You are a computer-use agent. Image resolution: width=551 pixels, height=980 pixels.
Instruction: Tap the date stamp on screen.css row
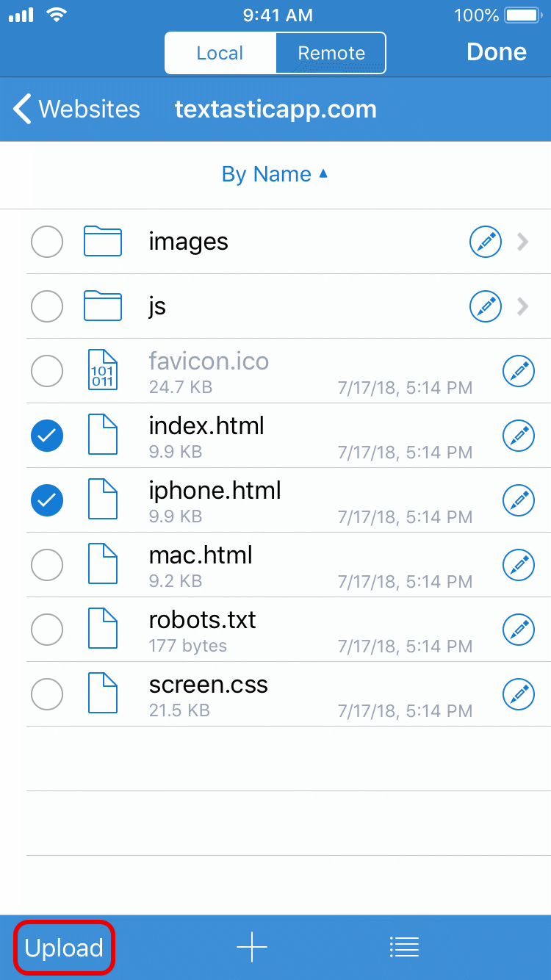(x=405, y=712)
